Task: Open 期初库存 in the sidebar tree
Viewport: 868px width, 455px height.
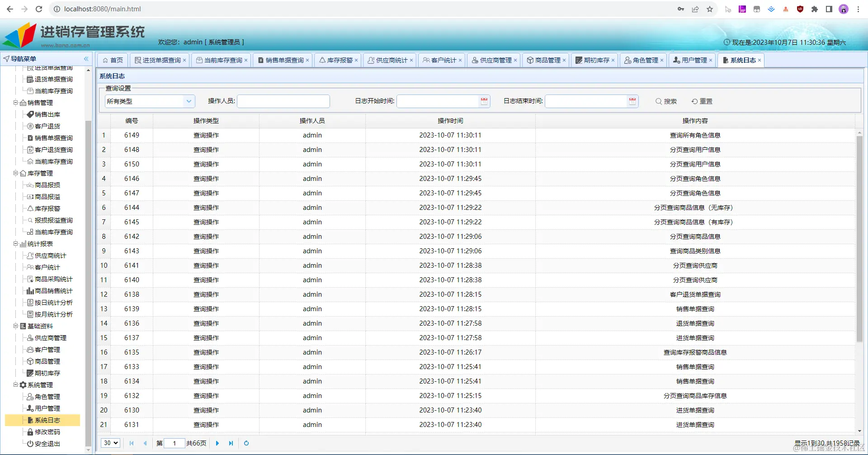Action: coord(47,373)
